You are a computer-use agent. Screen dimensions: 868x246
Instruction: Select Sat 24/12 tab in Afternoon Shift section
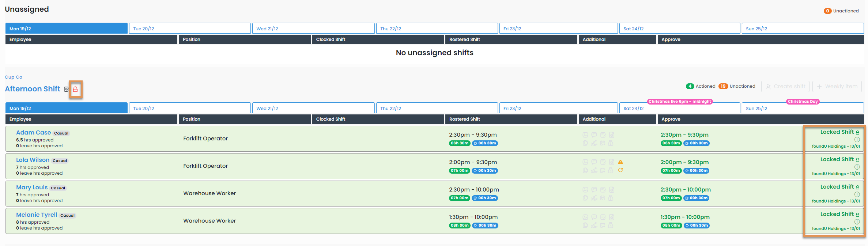679,108
